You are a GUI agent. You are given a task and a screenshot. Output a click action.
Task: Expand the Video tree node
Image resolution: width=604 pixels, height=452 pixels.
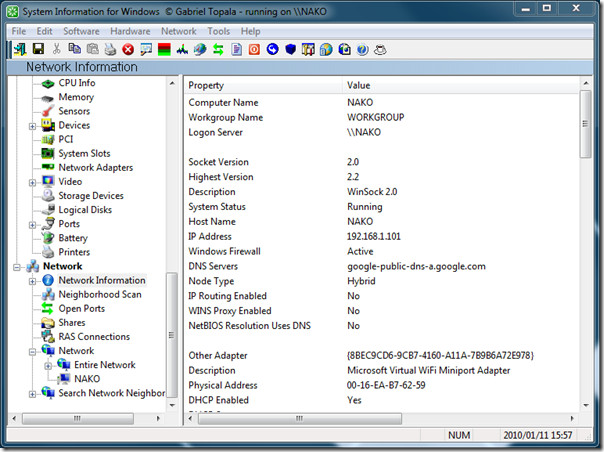(32, 182)
